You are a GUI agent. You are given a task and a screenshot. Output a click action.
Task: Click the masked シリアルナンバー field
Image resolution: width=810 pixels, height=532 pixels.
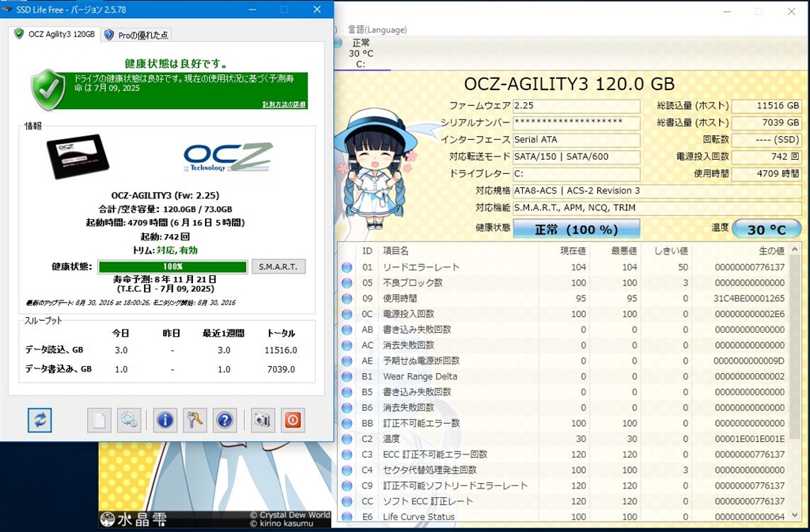click(576, 123)
